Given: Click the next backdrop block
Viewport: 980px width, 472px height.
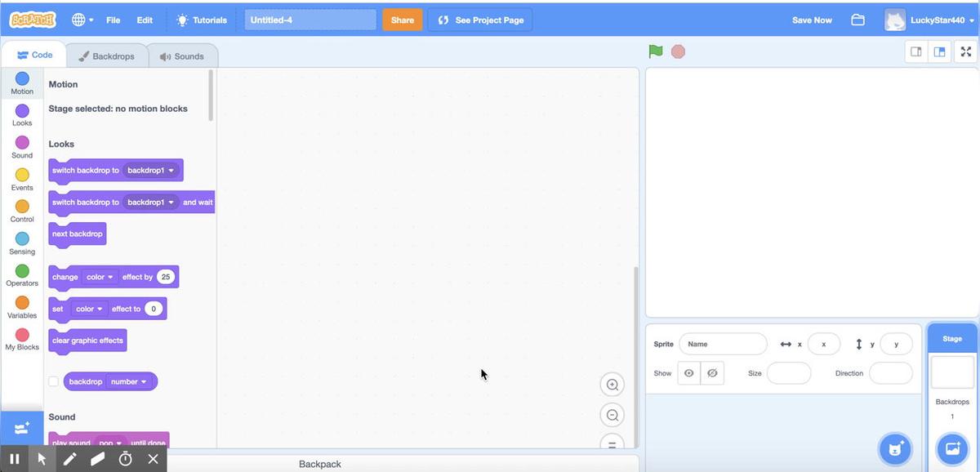Looking at the screenshot, I should click(x=78, y=234).
